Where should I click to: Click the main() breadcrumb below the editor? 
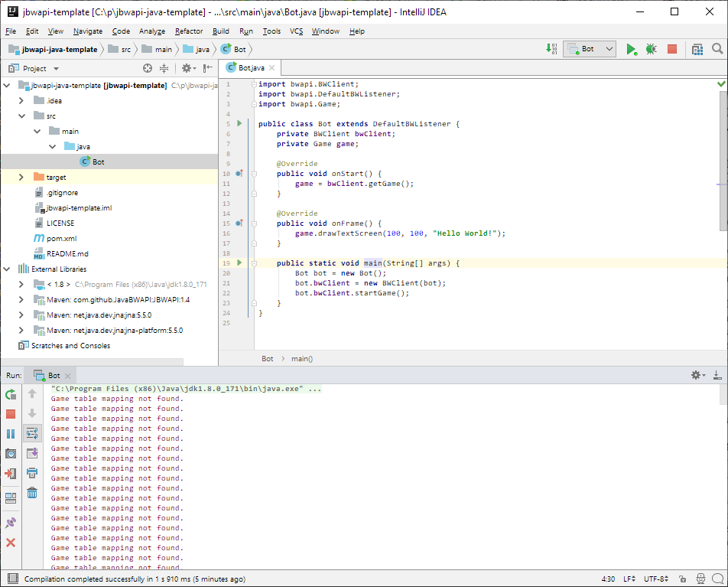coord(301,358)
